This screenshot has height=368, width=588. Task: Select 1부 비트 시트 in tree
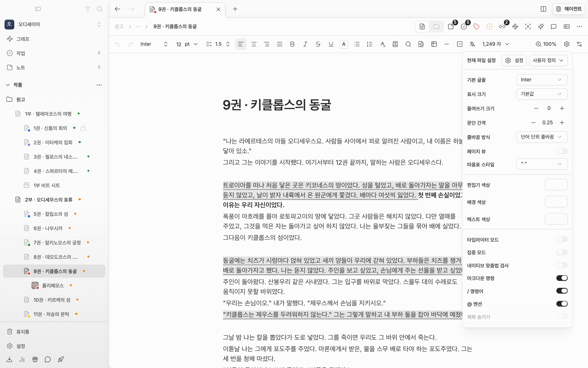54,185
